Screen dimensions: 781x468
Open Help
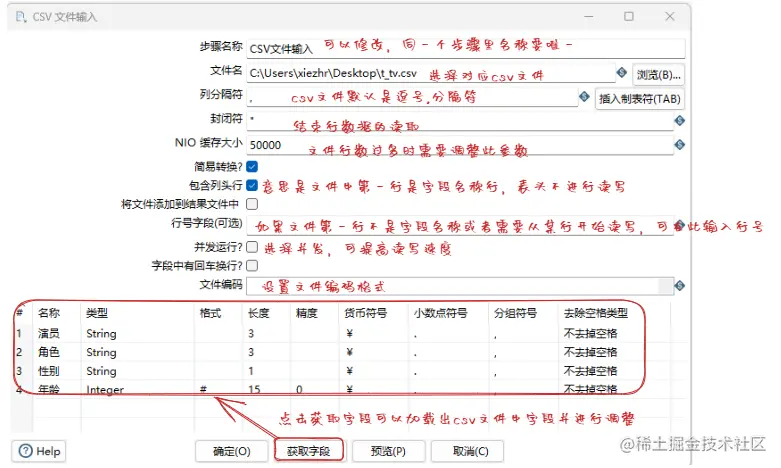tap(39, 451)
